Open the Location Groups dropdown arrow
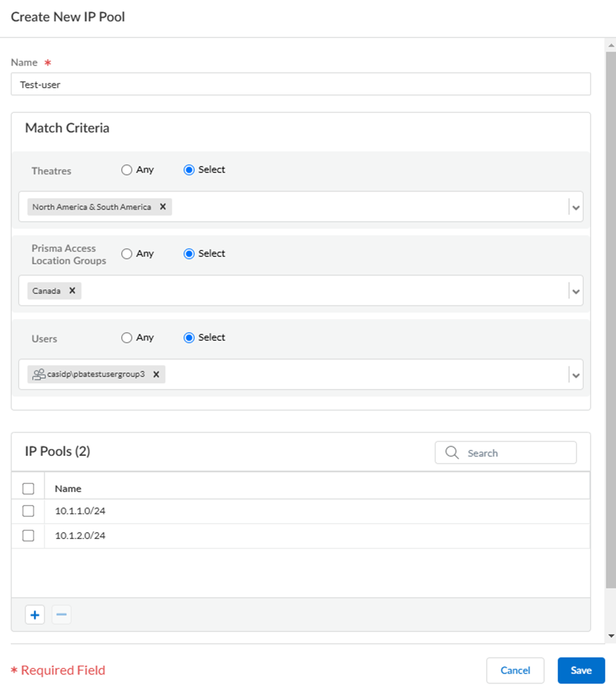 tap(576, 291)
